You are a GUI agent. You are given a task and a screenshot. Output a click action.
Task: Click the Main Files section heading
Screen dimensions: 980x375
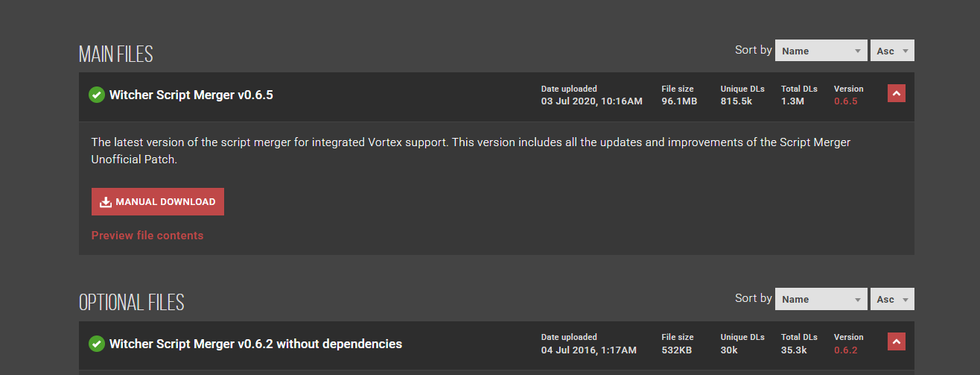pos(115,54)
